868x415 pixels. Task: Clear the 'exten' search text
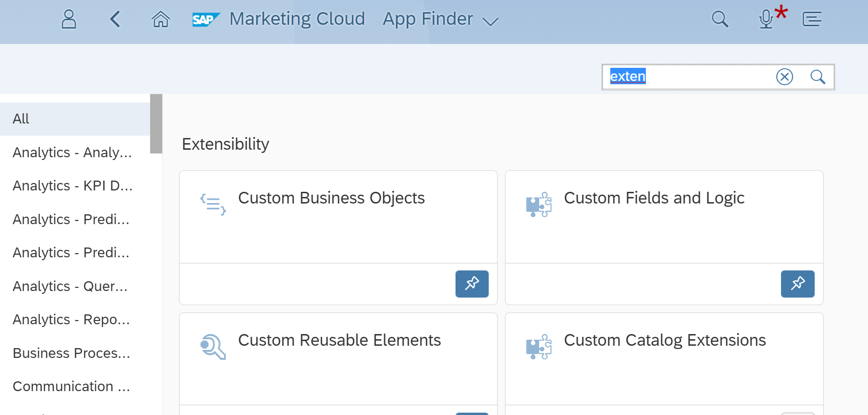coord(784,77)
